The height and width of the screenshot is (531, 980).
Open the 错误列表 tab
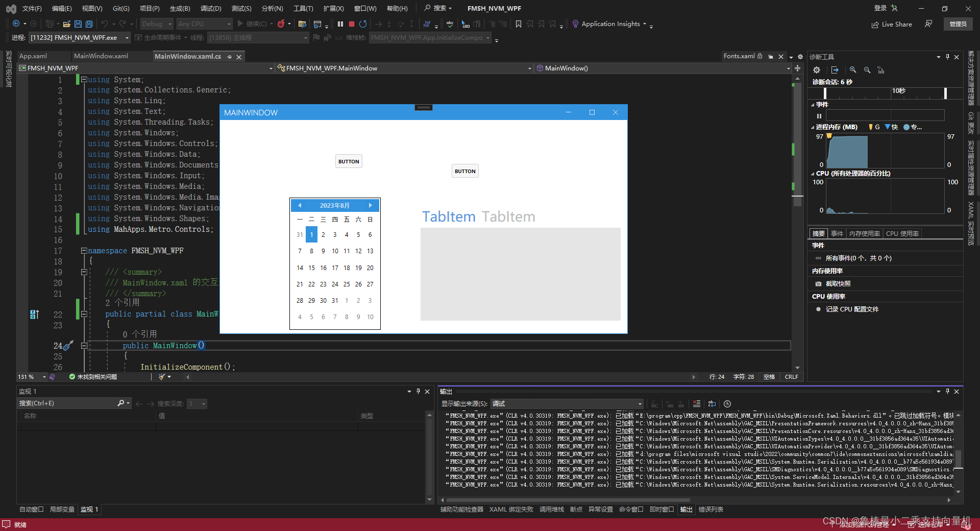(x=711, y=510)
